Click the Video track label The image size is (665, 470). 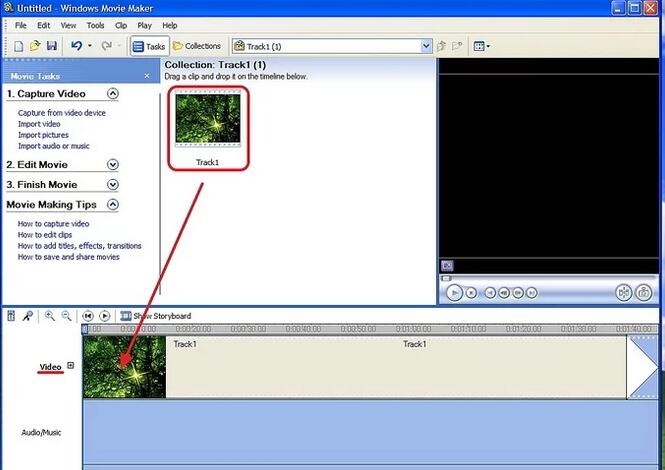point(50,366)
